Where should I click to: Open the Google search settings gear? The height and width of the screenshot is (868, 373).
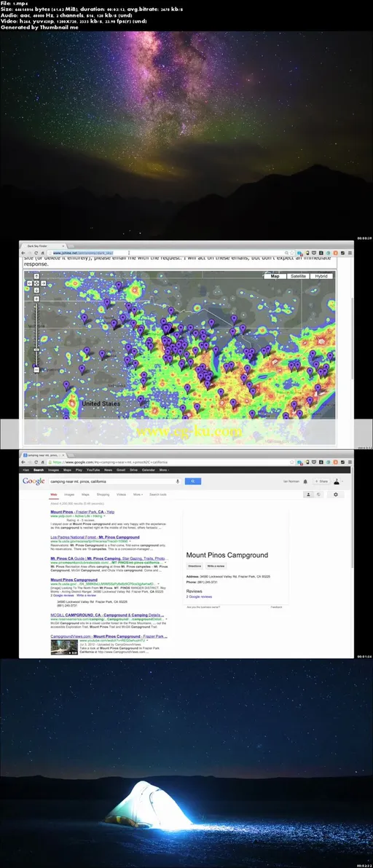[335, 494]
